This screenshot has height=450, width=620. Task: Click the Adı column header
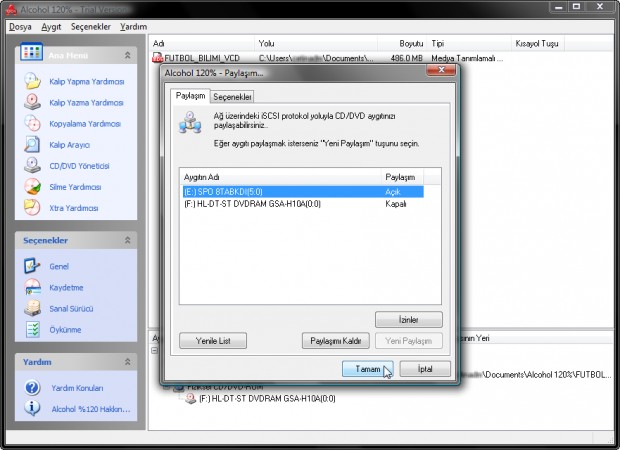click(x=202, y=43)
